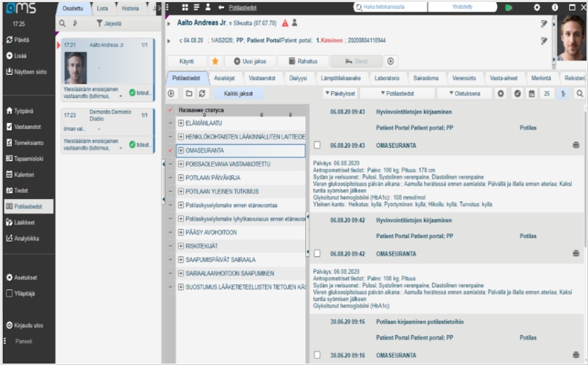The height and width of the screenshot is (365, 588).
Task: Tick checkbox for 30.06.20 09:16 OMASEURANTA
Action: point(317,355)
